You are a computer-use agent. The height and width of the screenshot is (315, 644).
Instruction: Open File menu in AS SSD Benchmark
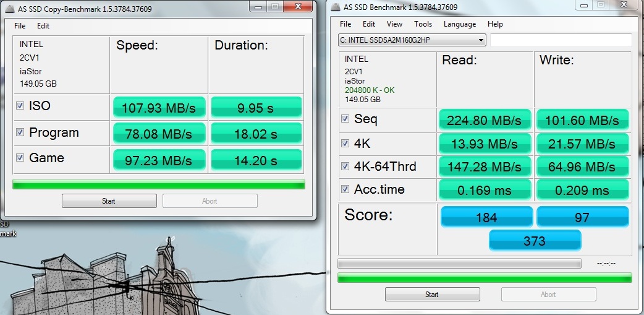(345, 24)
